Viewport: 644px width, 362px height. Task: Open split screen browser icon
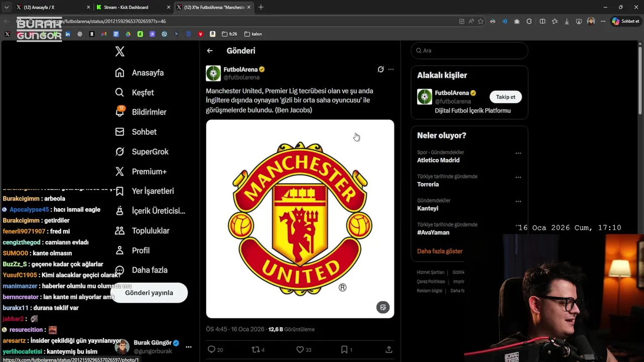click(x=542, y=21)
